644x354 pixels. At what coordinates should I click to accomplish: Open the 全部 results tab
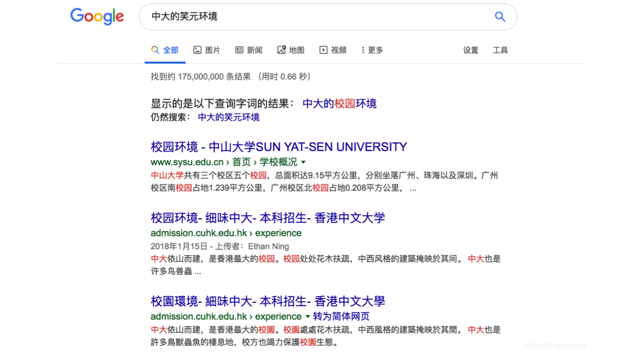pyautogui.click(x=165, y=50)
